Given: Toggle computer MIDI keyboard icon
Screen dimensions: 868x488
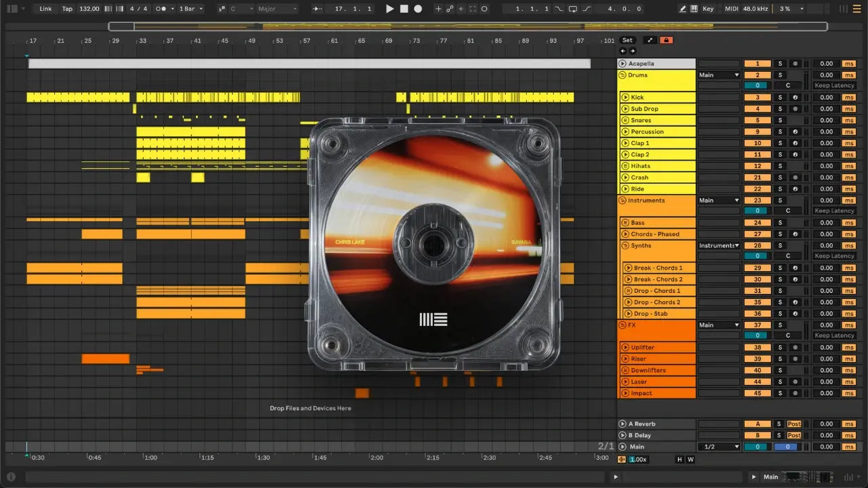Looking at the screenshot, I should [x=694, y=9].
